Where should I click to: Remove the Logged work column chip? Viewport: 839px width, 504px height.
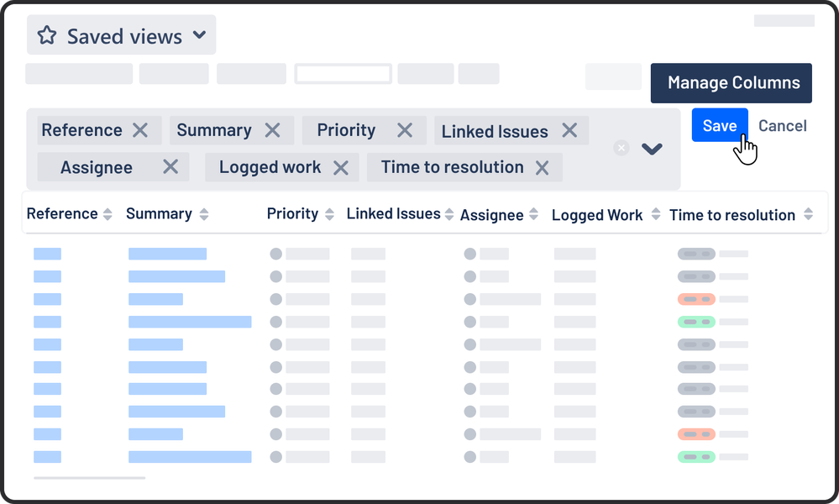pyautogui.click(x=341, y=167)
